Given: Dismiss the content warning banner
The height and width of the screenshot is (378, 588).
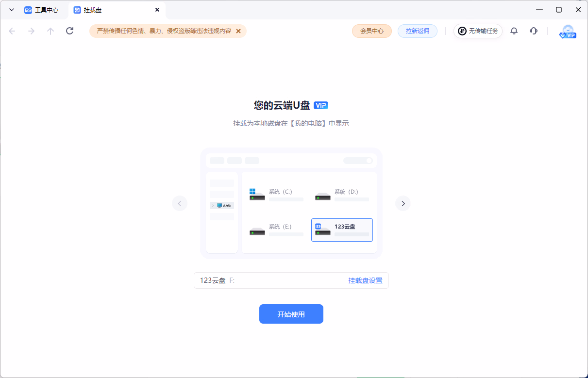Looking at the screenshot, I should pyautogui.click(x=238, y=31).
